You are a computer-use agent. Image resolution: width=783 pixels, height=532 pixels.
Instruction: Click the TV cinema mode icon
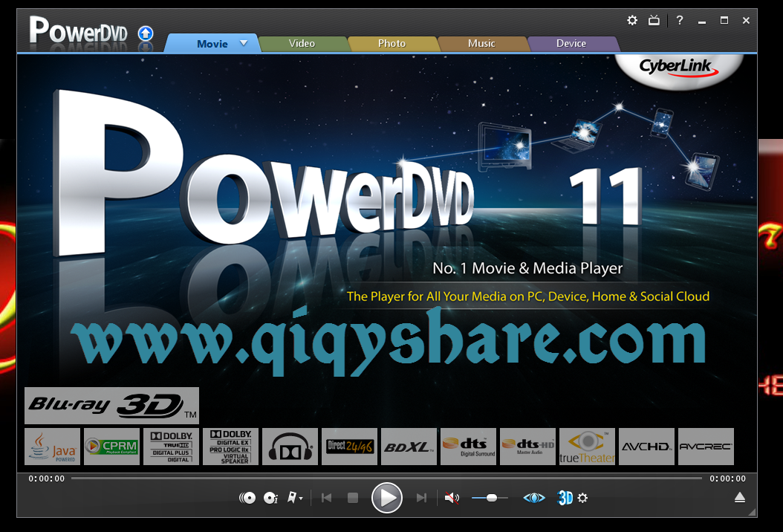point(654,21)
